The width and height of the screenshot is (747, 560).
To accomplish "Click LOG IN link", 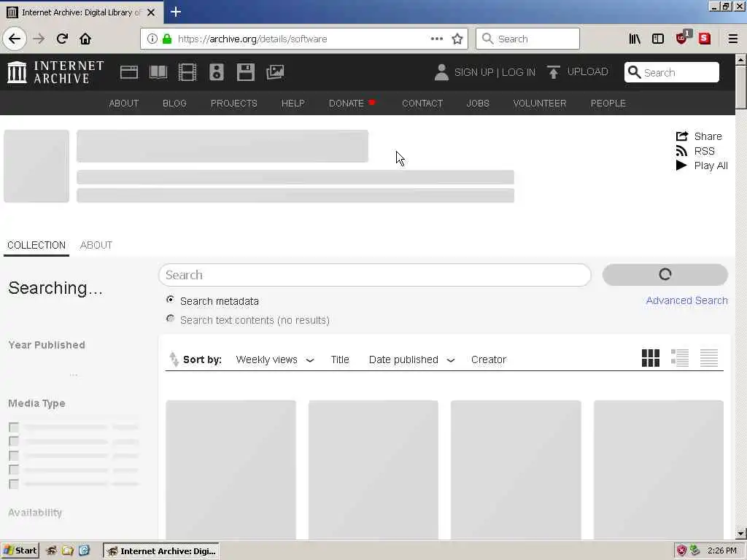I will click(x=519, y=72).
